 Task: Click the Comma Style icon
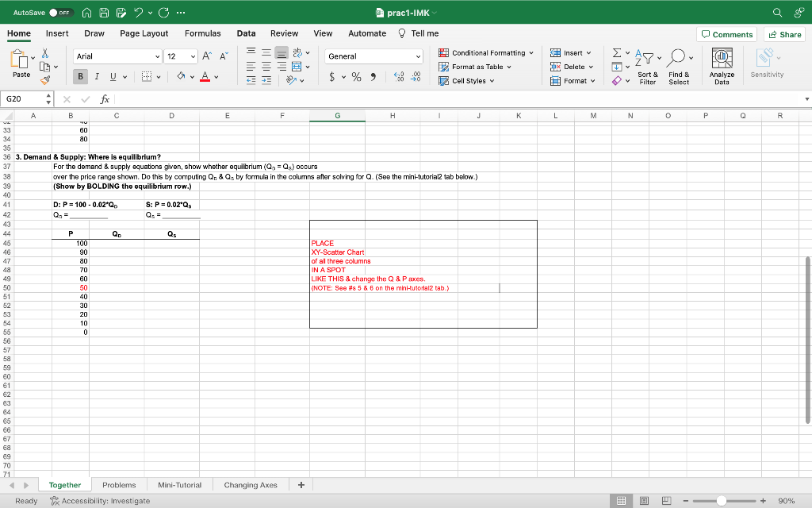click(x=373, y=76)
